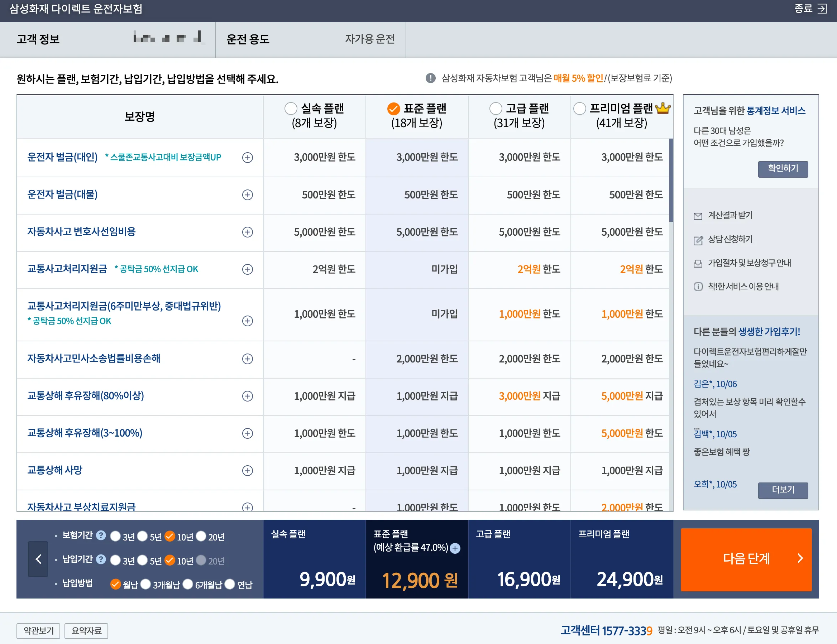Viewport: 837px width, 644px height.
Task: Click the 종료 exit icon at top right
Action: [822, 9]
